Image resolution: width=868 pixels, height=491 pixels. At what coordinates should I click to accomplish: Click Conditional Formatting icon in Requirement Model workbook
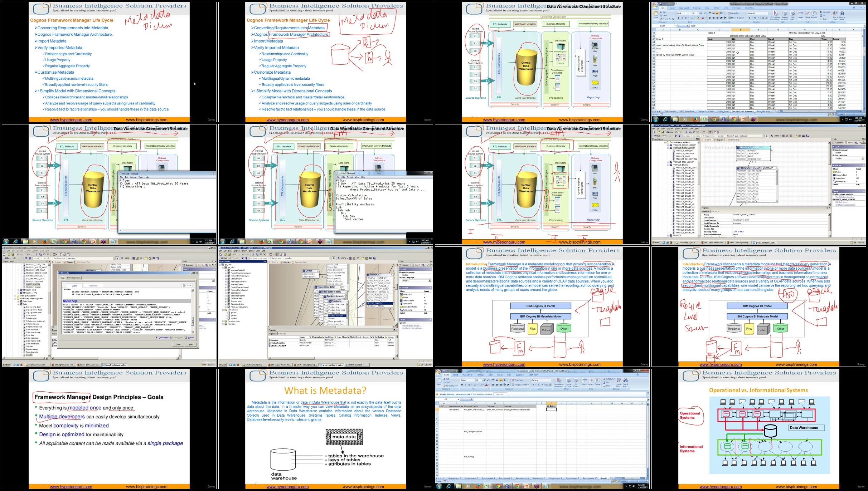[558, 380]
